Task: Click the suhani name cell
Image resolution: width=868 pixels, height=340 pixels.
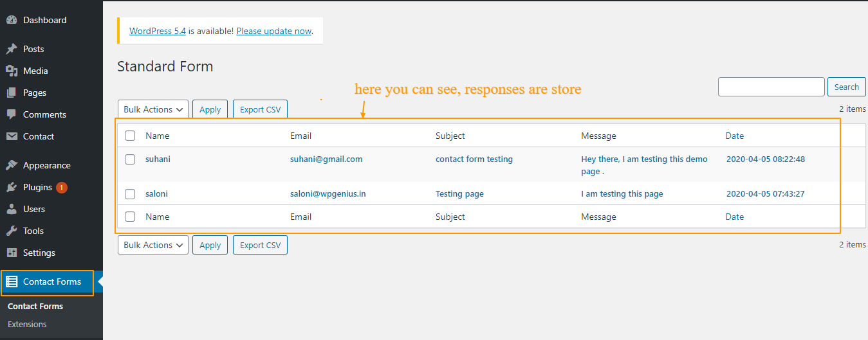Action: tap(158, 159)
